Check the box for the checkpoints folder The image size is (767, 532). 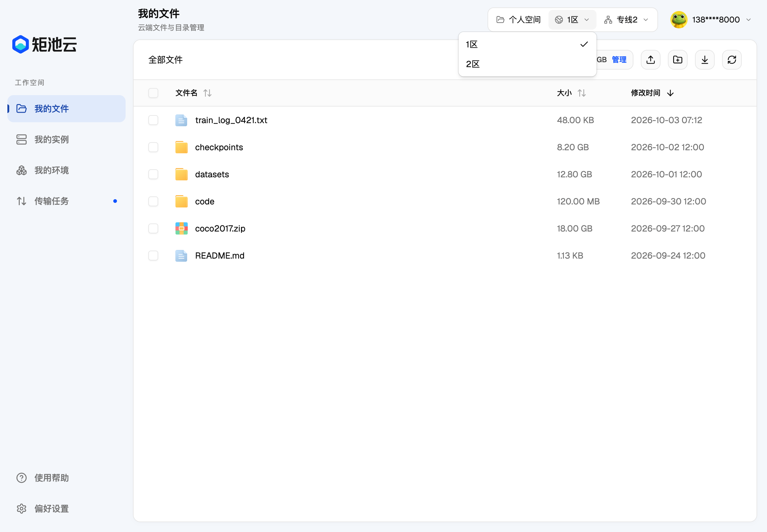(x=153, y=147)
